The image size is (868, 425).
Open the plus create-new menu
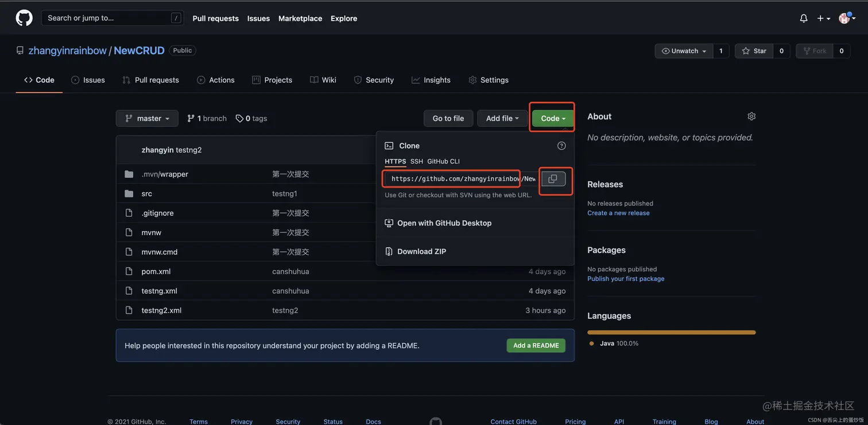pyautogui.click(x=824, y=18)
